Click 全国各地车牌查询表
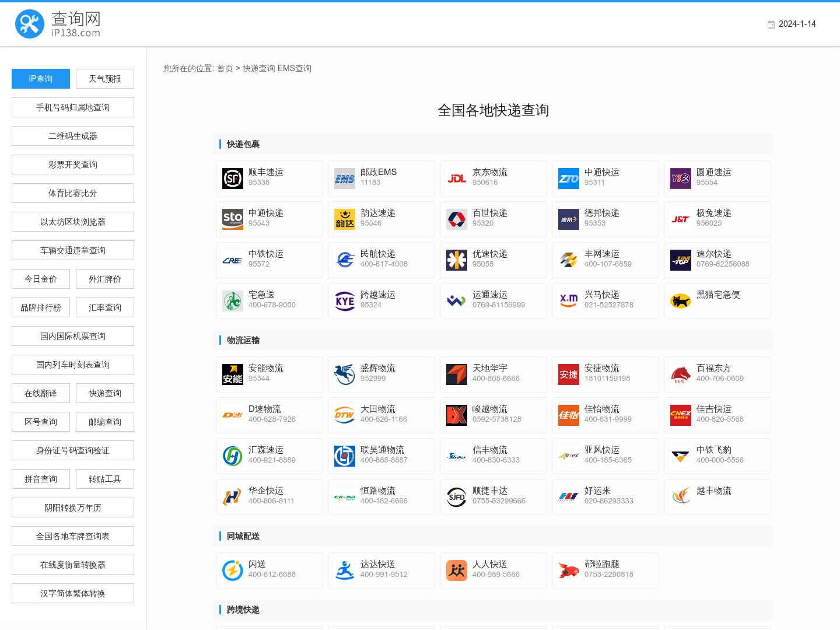 pyautogui.click(x=73, y=536)
